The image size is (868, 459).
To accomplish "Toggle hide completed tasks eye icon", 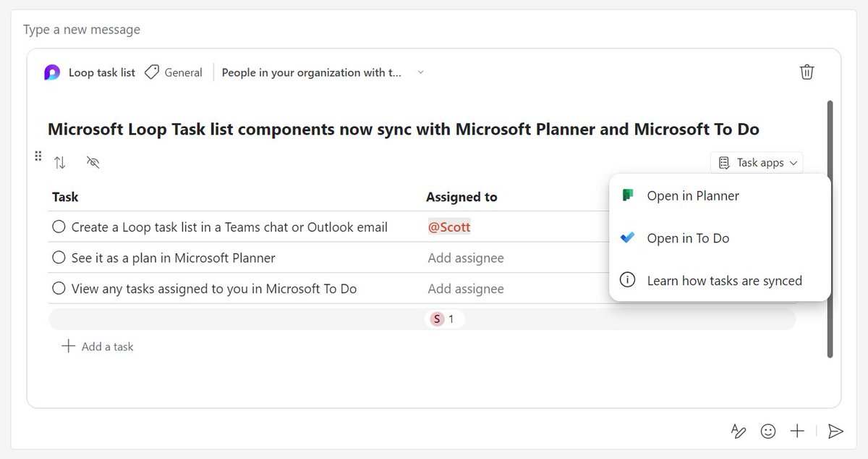I will (93, 162).
